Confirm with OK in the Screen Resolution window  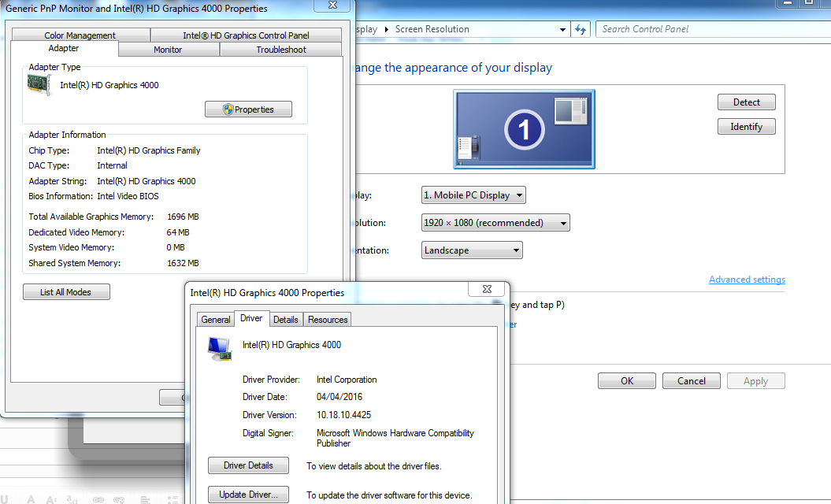(627, 381)
